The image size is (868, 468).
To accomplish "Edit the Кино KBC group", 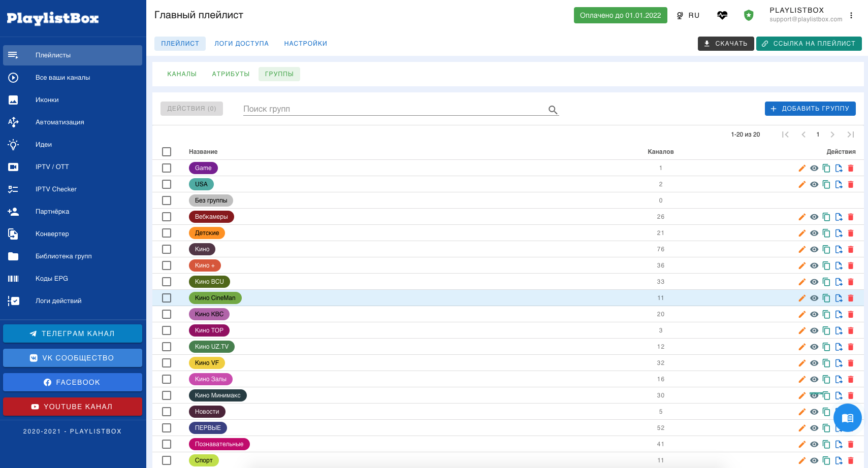I will (x=802, y=314).
